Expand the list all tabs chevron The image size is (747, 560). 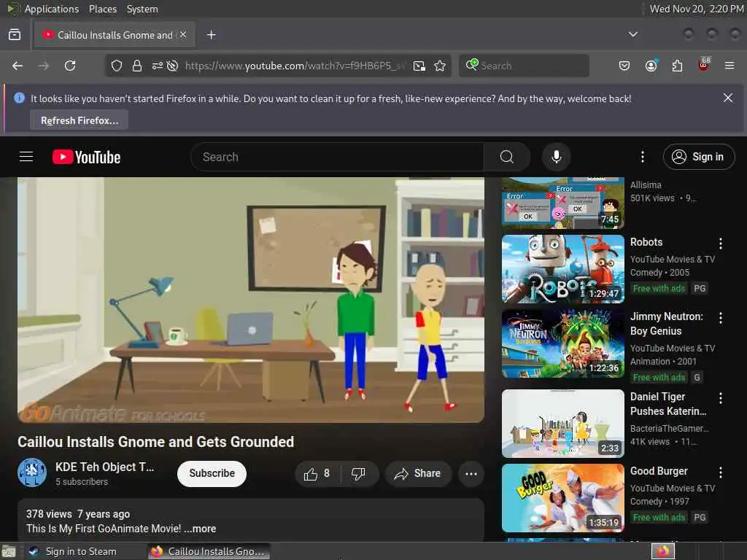tap(632, 34)
